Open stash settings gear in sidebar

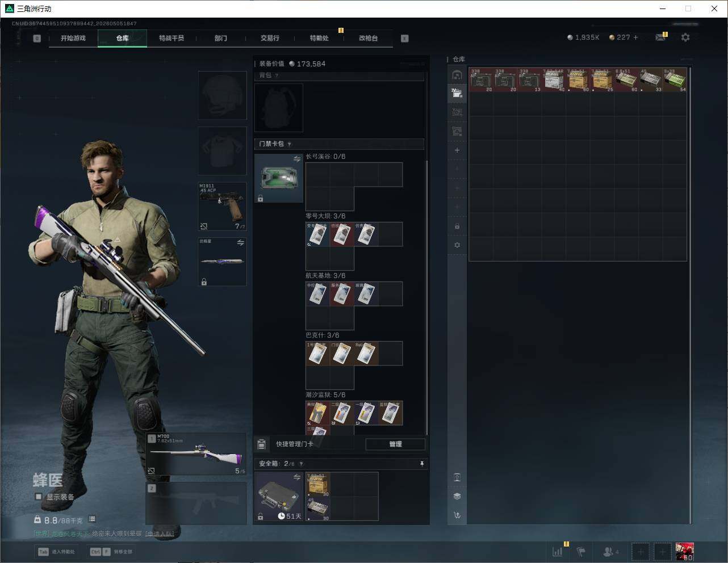[x=457, y=245]
